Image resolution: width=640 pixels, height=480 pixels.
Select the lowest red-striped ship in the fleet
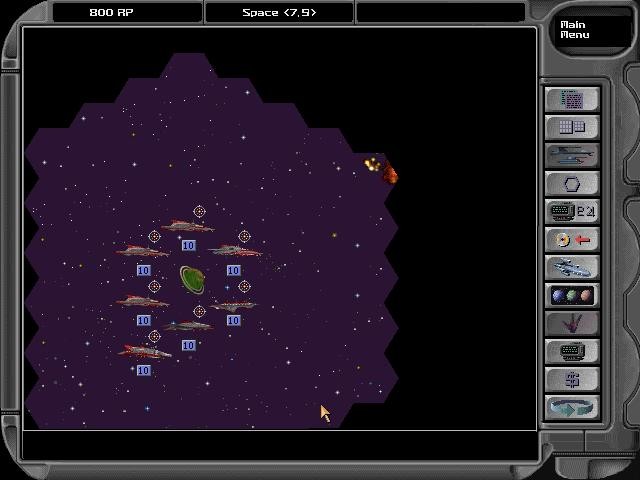pos(144,351)
